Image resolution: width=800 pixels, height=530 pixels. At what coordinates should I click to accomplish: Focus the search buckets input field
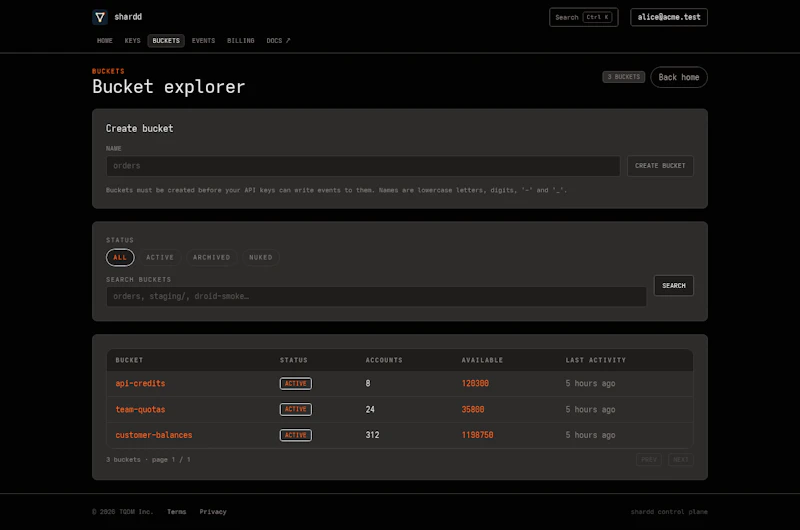point(376,296)
